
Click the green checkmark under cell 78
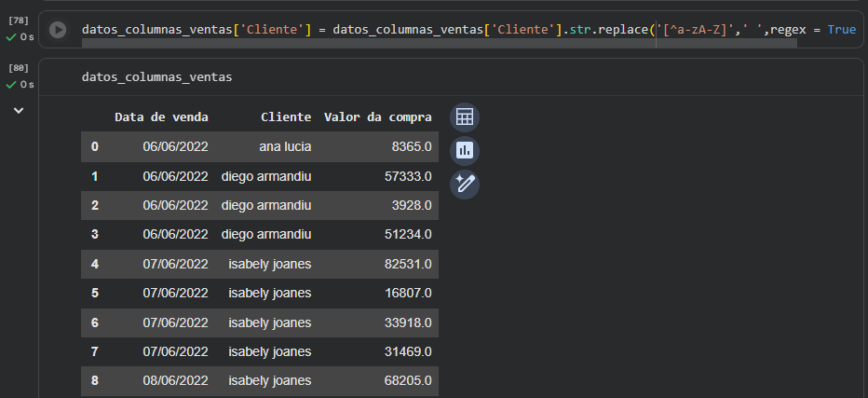(10, 37)
